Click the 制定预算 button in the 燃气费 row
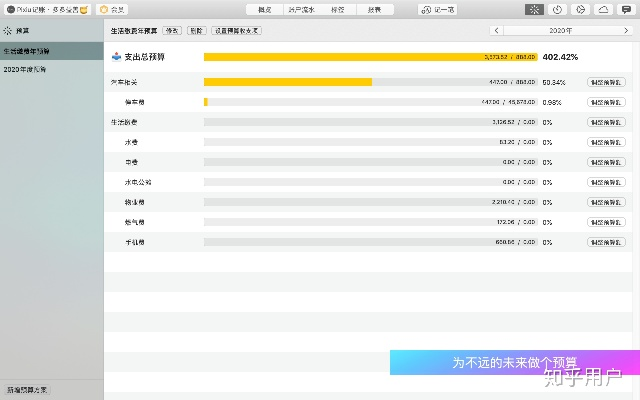 (x=606, y=222)
